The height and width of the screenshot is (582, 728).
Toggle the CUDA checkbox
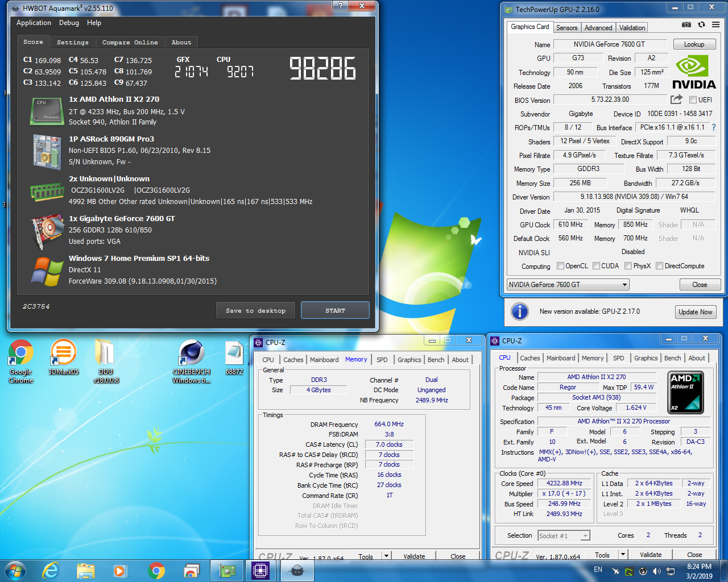tap(596, 265)
